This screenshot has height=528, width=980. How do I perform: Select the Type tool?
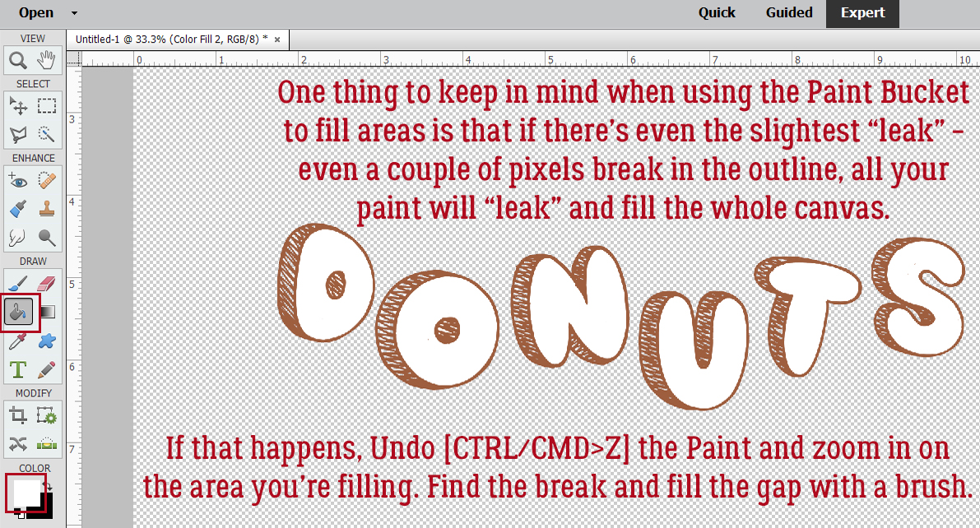tap(18, 369)
